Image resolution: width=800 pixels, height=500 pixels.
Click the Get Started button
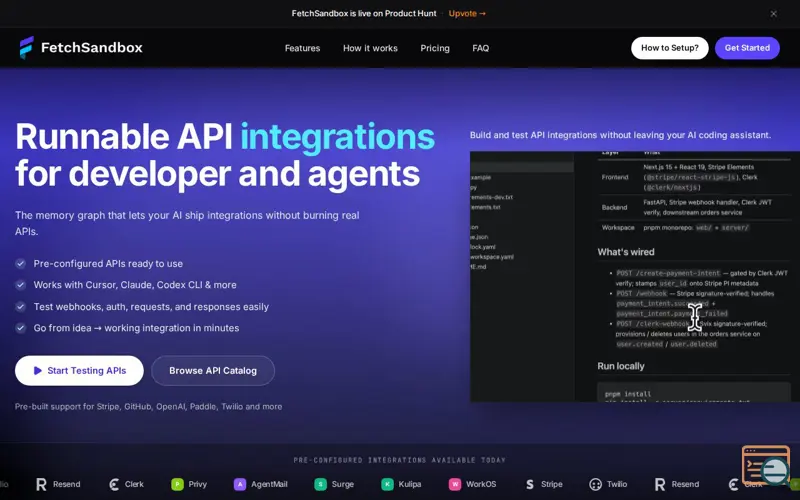[x=747, y=48]
